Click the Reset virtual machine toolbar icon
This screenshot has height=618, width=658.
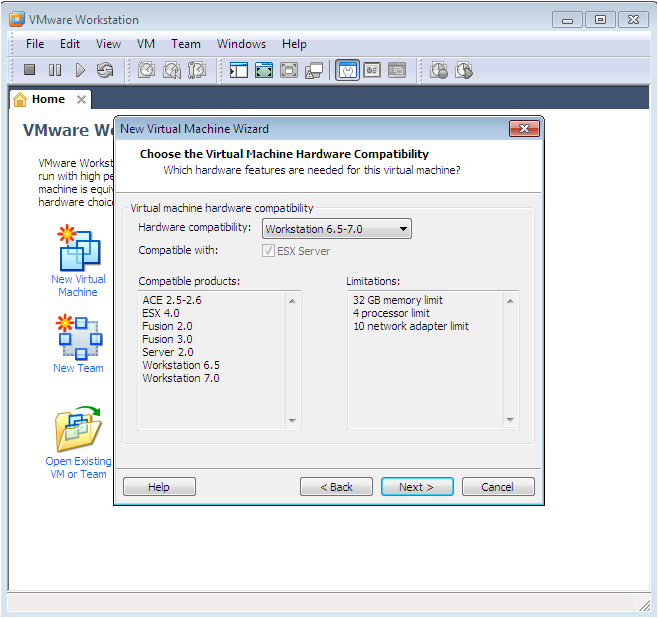105,70
